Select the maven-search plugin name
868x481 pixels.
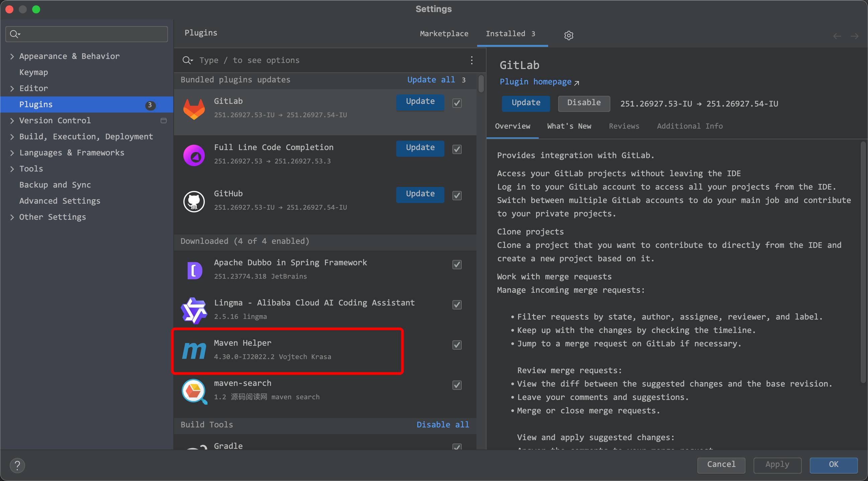click(242, 383)
